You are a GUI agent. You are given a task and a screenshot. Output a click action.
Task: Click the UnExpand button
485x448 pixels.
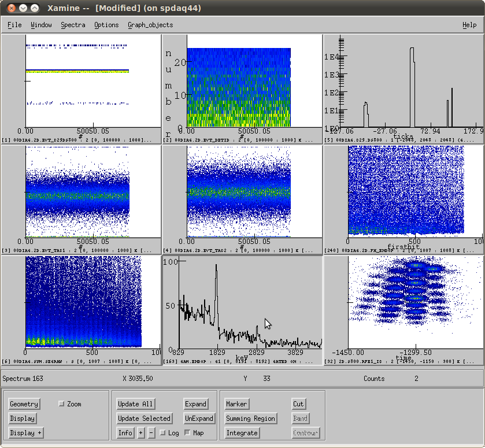point(199,419)
